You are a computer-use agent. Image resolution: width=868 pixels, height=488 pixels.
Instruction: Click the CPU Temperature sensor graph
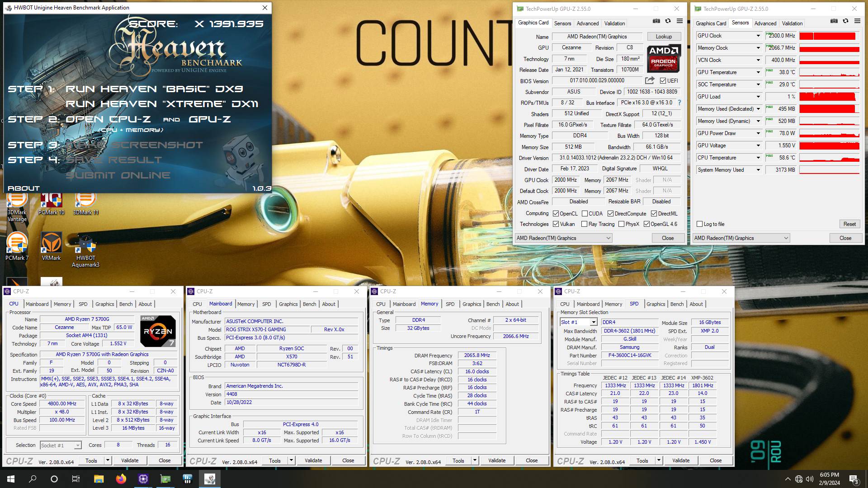click(x=829, y=158)
